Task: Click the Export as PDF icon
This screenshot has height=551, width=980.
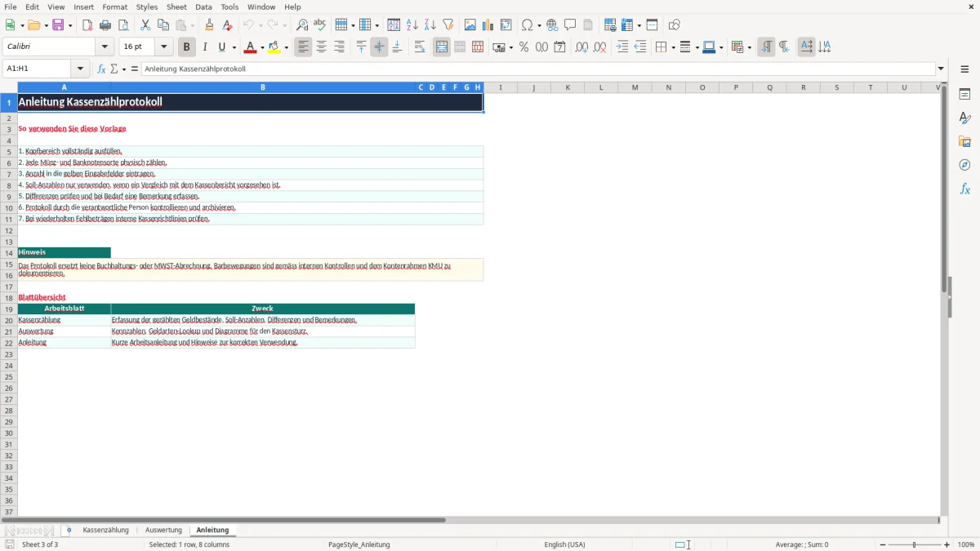Action: [87, 25]
